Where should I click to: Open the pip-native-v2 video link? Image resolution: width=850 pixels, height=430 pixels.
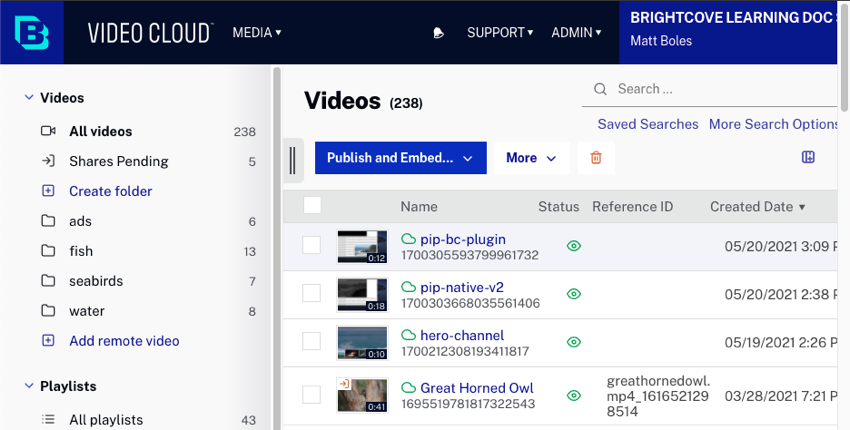tap(462, 287)
